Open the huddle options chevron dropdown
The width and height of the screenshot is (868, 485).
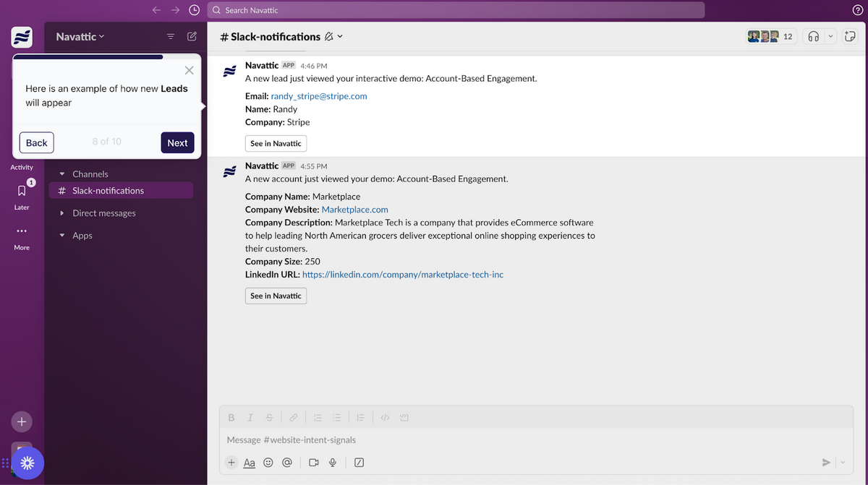pos(830,35)
